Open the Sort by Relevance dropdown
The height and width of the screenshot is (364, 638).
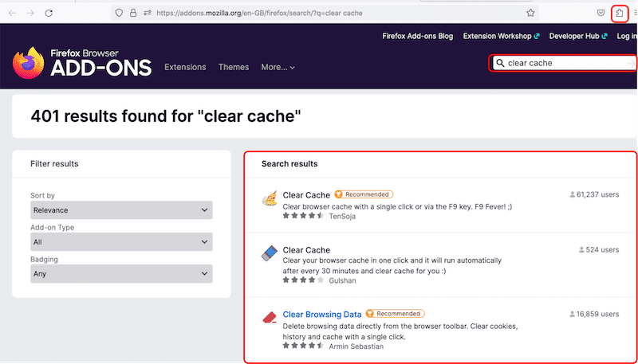tap(121, 210)
